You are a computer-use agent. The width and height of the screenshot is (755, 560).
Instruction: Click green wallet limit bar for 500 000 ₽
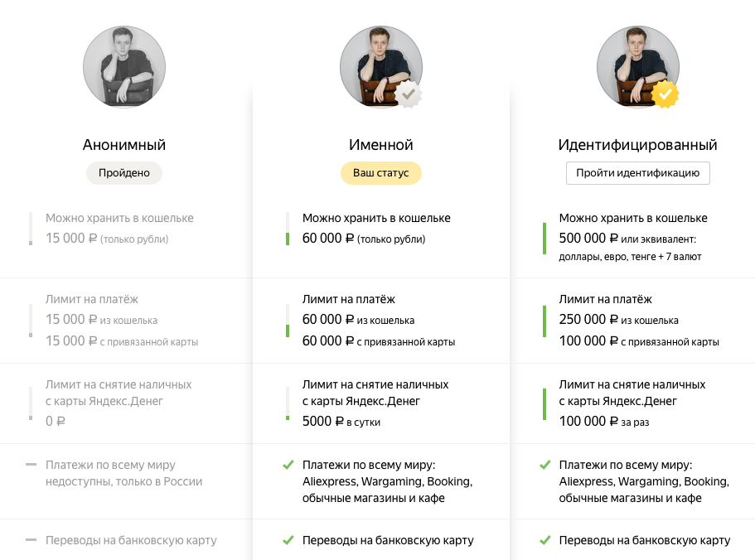tap(544, 238)
